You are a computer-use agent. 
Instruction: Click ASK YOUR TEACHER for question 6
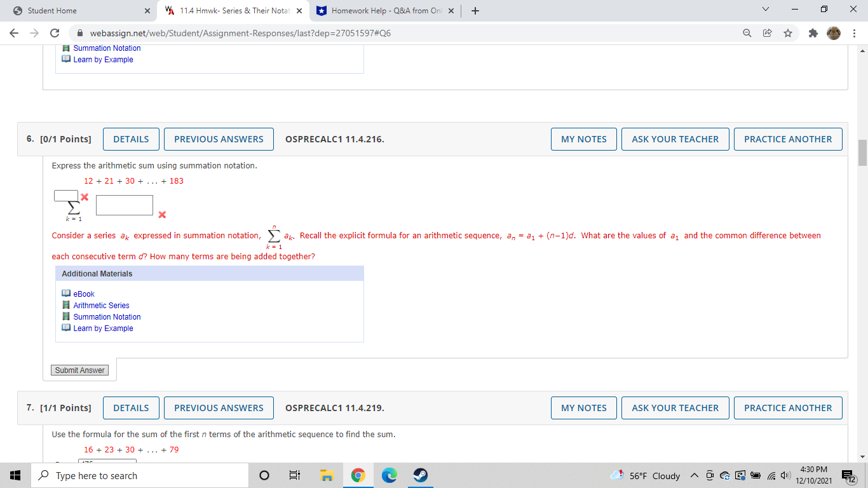pyautogui.click(x=675, y=139)
